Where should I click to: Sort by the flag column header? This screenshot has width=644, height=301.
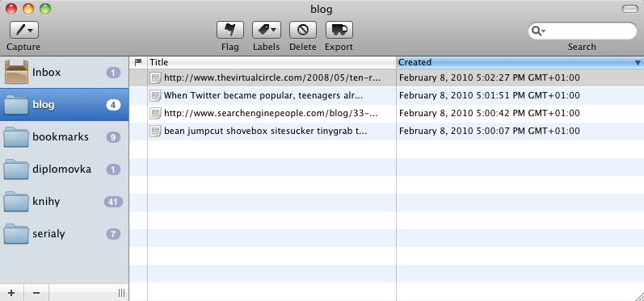click(x=138, y=62)
